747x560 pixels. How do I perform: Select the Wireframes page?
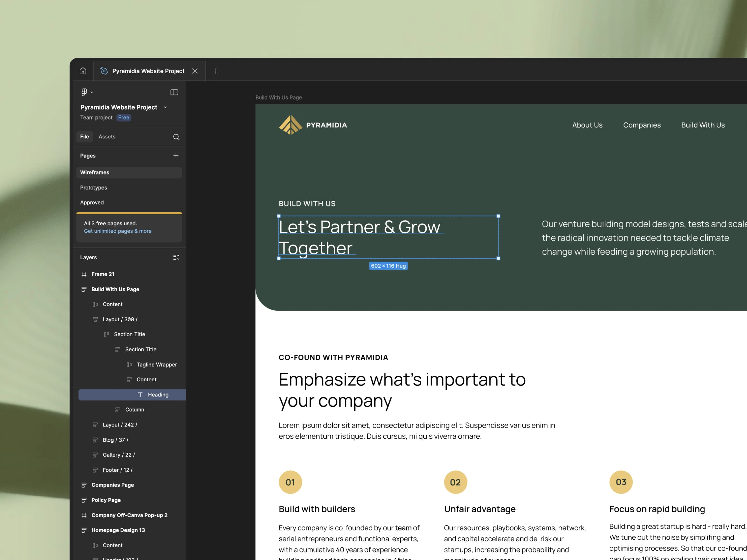tap(129, 172)
